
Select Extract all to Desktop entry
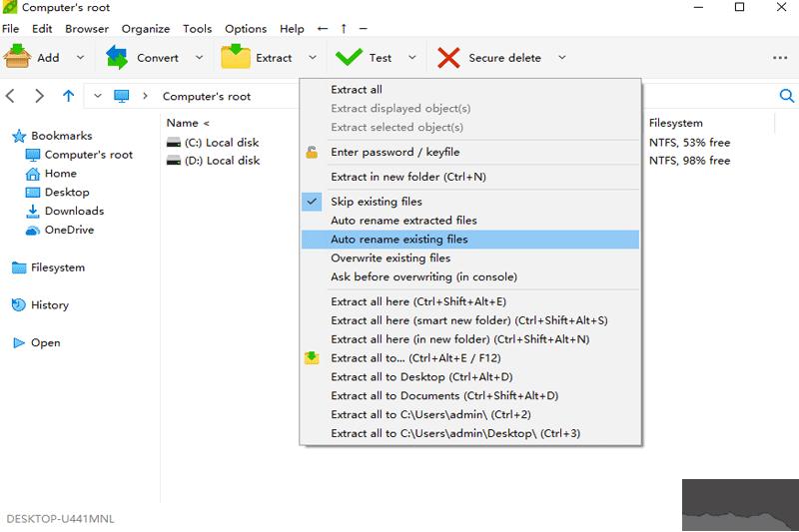[421, 377]
